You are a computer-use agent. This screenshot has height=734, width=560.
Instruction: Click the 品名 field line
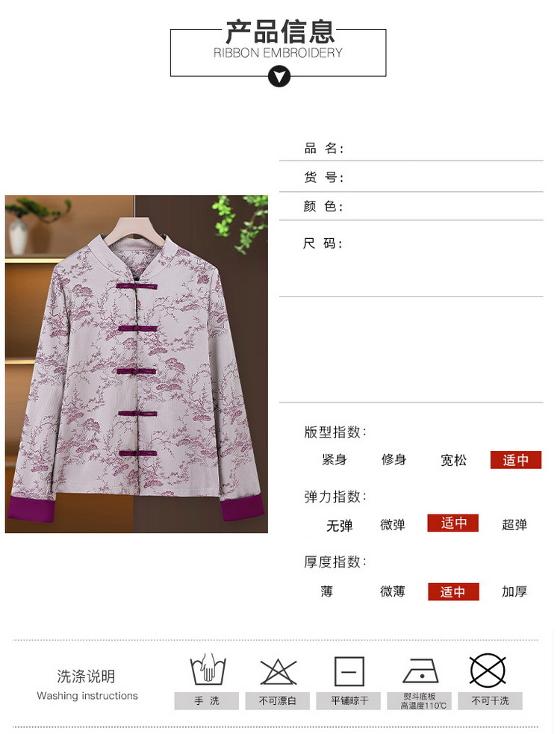411,149
